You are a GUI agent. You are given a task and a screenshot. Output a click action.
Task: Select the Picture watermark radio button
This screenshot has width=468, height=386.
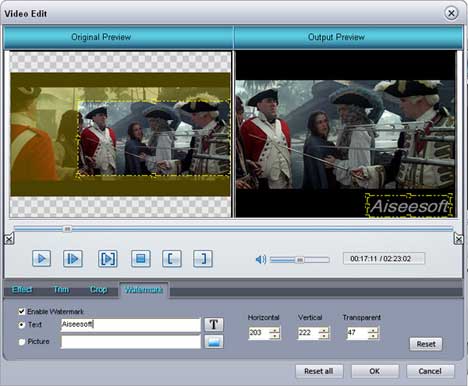pos(22,342)
